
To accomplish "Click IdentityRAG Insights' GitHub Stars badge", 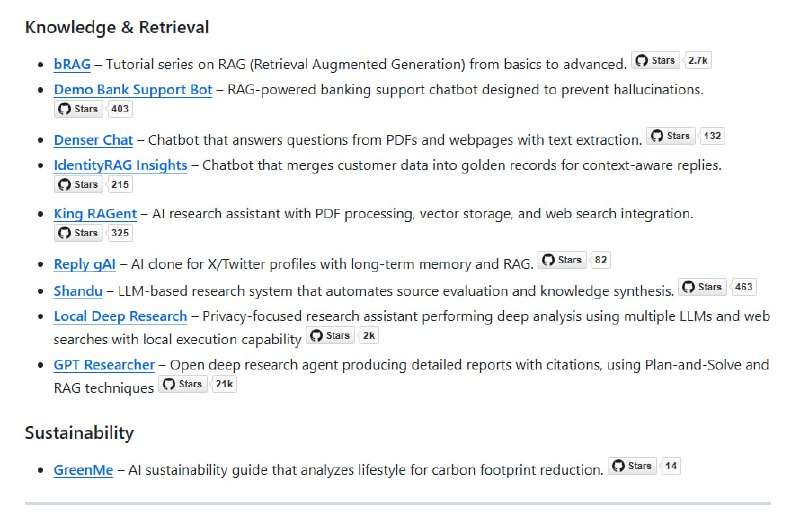I will pyautogui.click(x=93, y=185).
